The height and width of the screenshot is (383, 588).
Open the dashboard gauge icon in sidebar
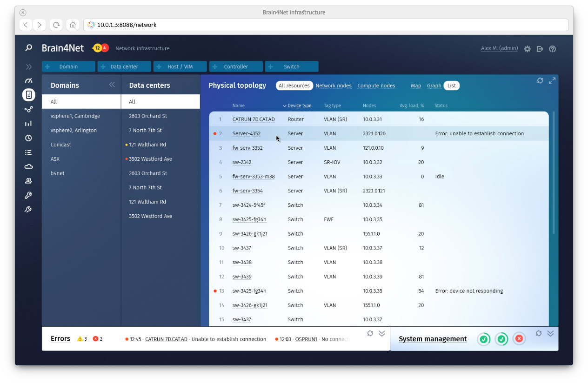(28, 81)
